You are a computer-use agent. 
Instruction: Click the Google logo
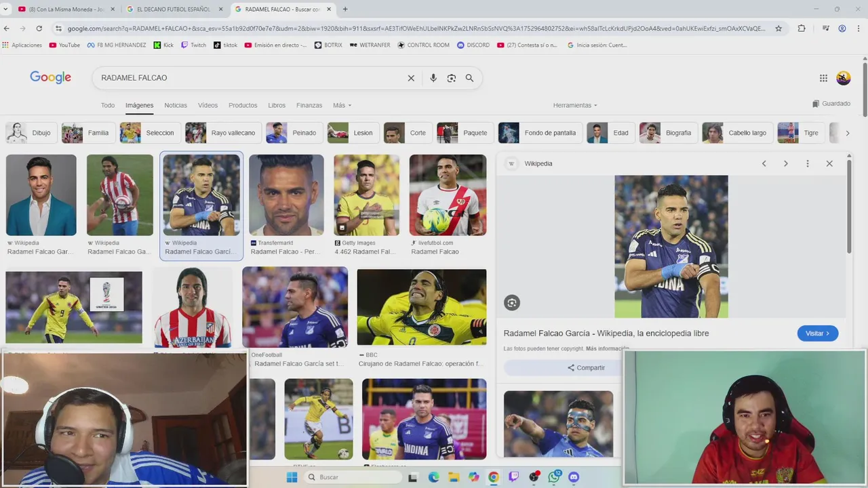(x=50, y=78)
